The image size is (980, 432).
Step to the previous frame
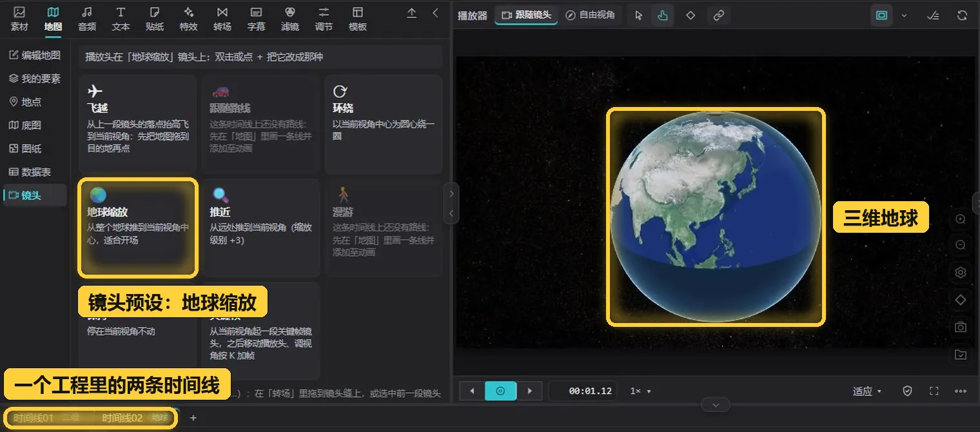(472, 391)
